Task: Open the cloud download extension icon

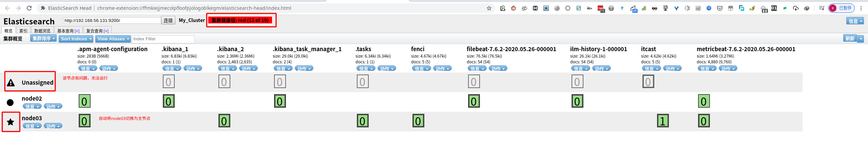Action: tap(796, 8)
